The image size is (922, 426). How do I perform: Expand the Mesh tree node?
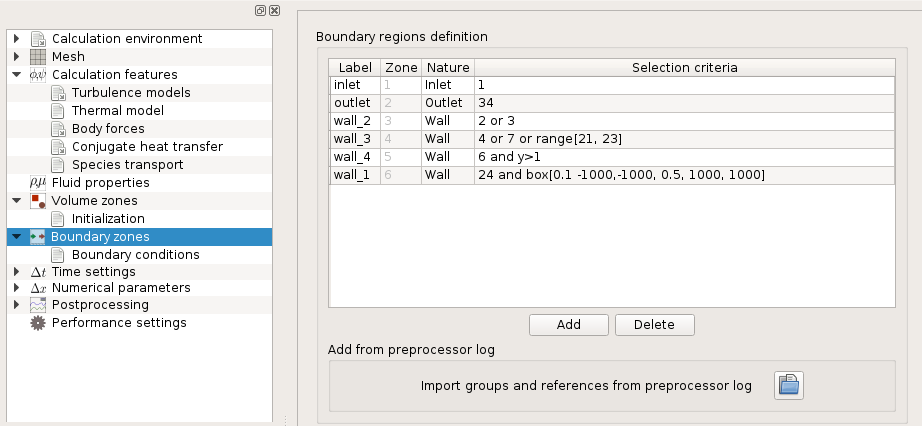pos(16,57)
